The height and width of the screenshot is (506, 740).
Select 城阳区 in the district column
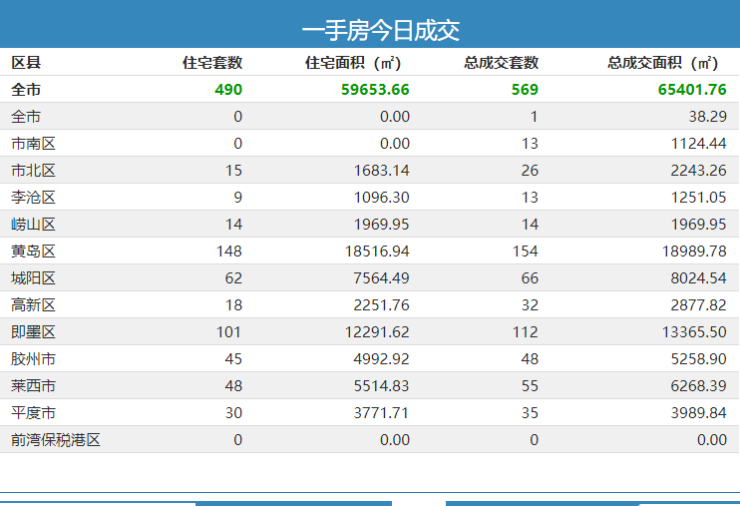click(33, 279)
